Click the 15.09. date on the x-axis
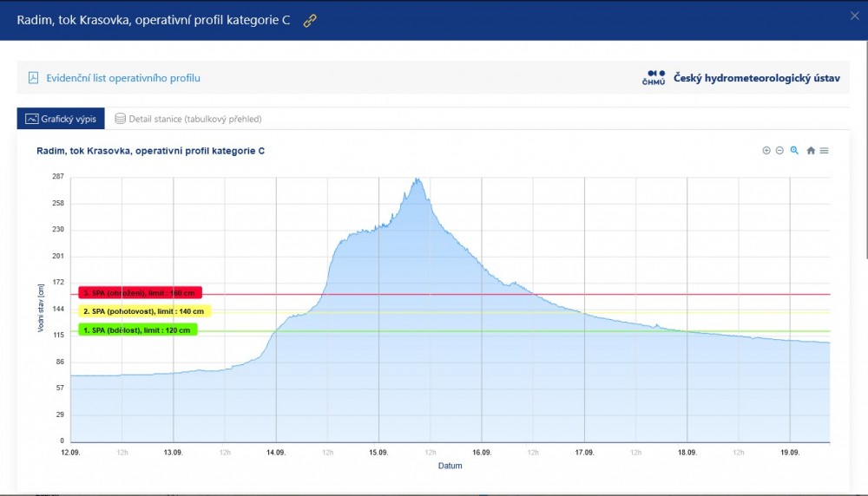 (x=378, y=453)
